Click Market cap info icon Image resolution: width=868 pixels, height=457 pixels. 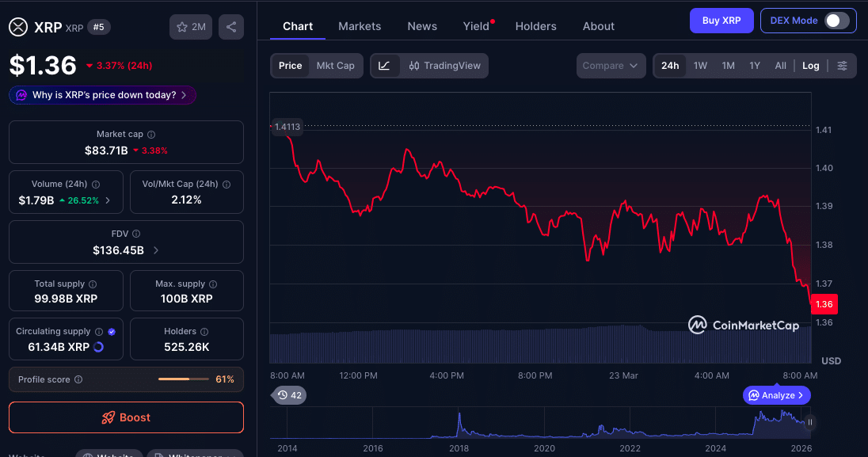click(x=151, y=135)
